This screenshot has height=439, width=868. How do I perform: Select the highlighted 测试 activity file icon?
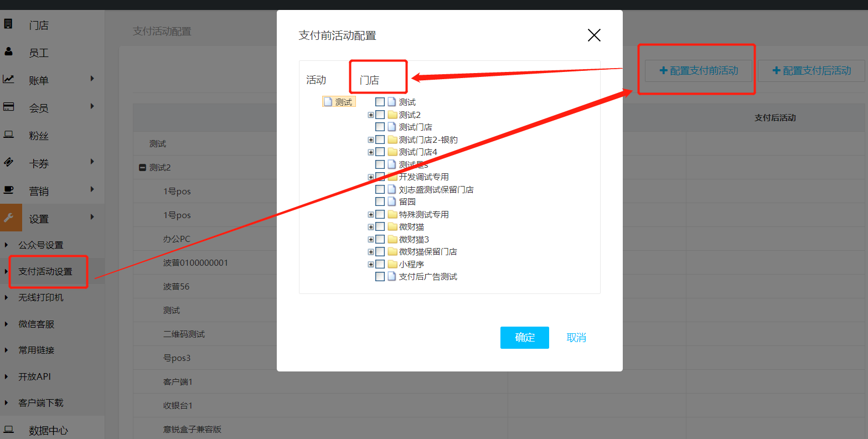pos(328,102)
